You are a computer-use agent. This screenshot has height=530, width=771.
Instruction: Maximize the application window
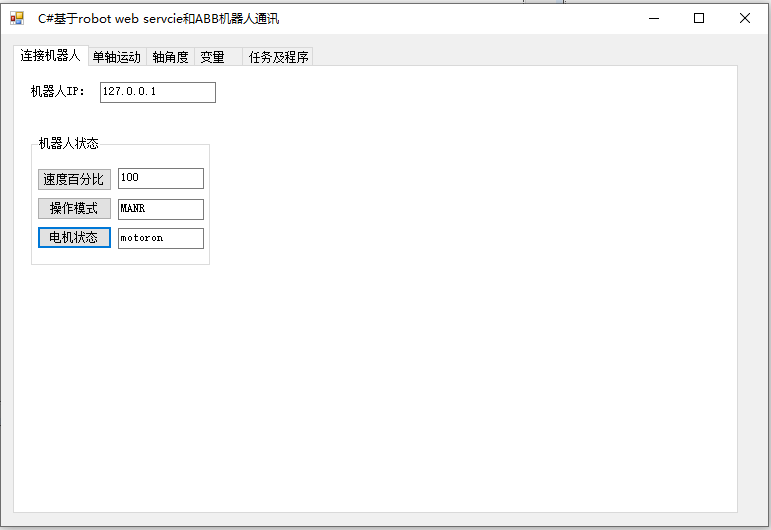[x=699, y=19]
